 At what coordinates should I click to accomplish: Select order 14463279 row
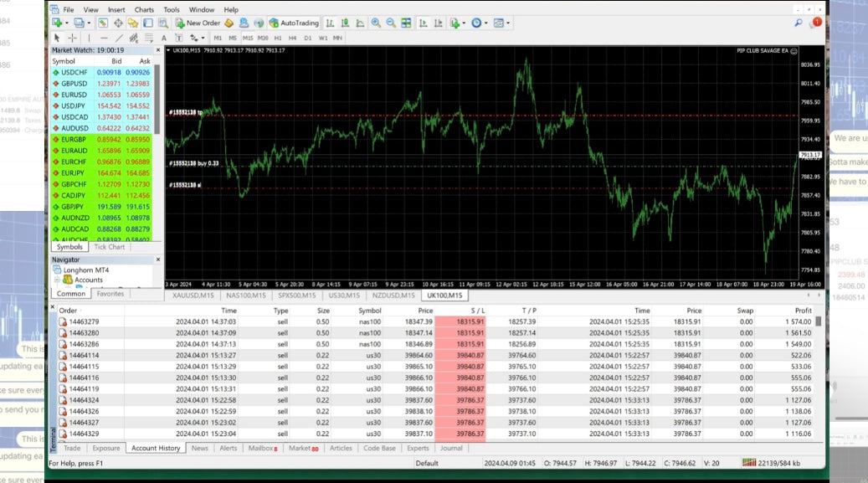tap(435, 321)
